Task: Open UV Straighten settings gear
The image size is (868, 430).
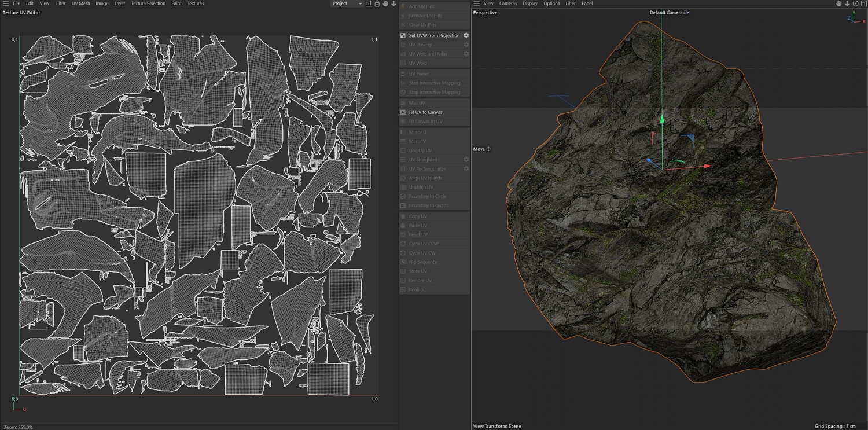Action: [x=466, y=160]
